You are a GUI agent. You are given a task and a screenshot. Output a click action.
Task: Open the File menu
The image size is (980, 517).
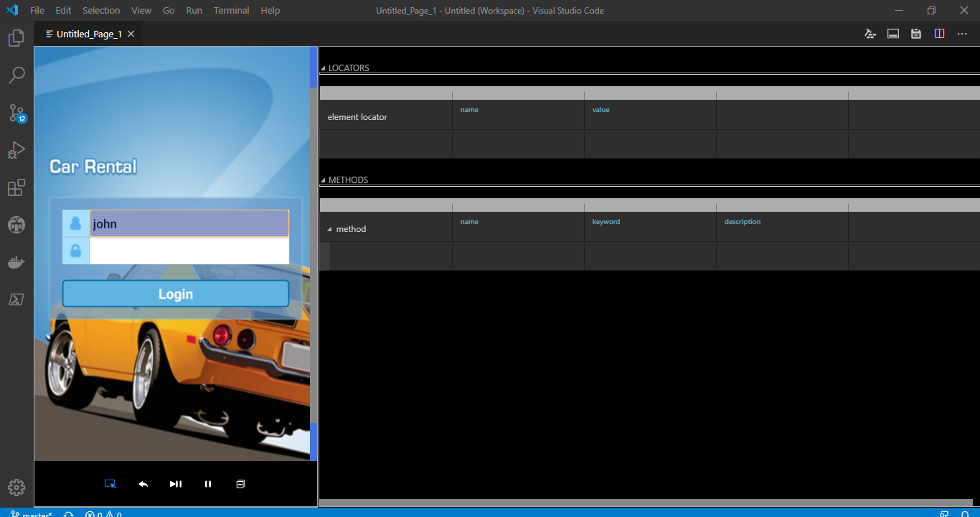(x=37, y=11)
